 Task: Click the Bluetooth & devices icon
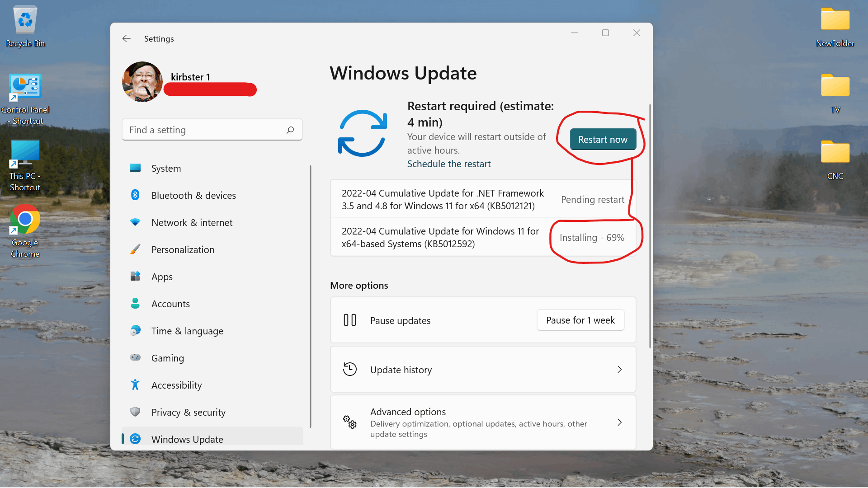tap(135, 195)
